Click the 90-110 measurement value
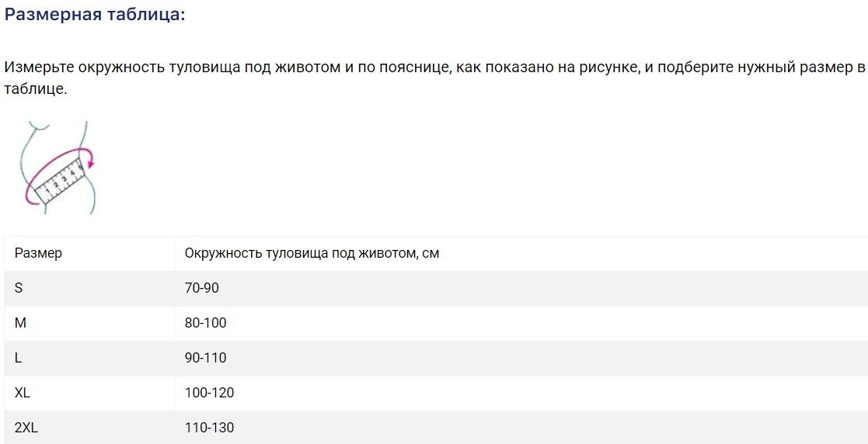This screenshot has width=868, height=444. tap(206, 358)
